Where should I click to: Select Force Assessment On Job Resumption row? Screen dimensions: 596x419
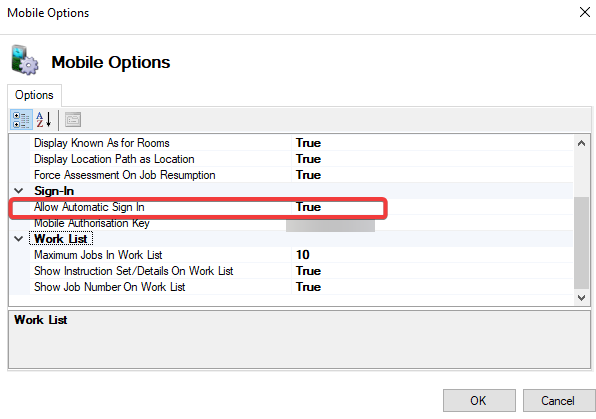(x=292, y=175)
